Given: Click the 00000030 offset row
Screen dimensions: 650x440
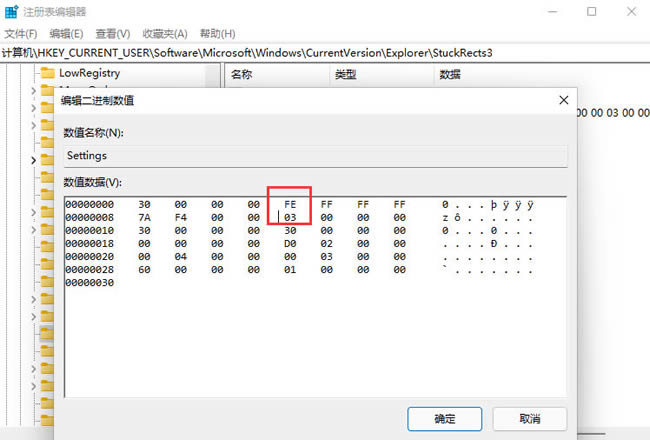Looking at the screenshot, I should (90, 283).
